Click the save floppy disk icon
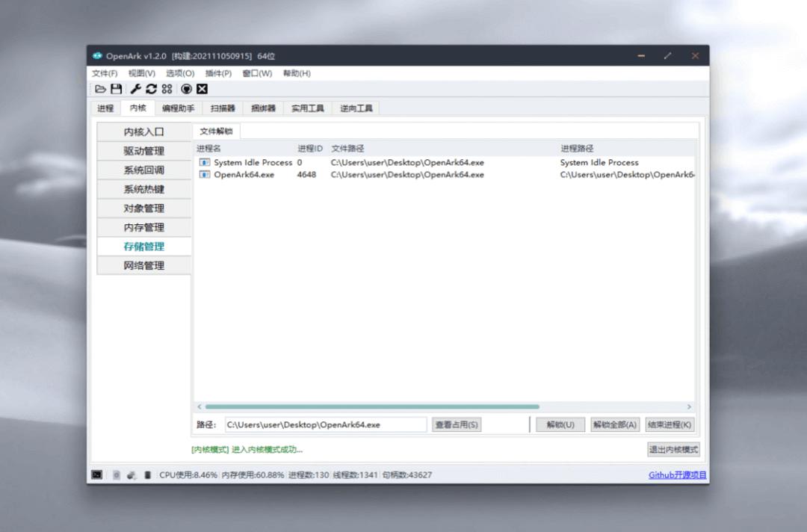The width and height of the screenshot is (807, 532). pyautogui.click(x=117, y=89)
